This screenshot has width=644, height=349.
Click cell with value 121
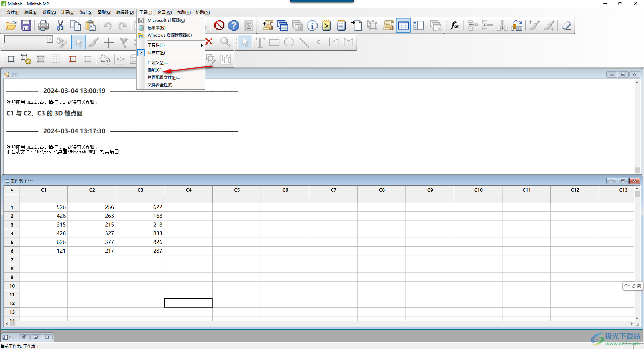click(44, 251)
